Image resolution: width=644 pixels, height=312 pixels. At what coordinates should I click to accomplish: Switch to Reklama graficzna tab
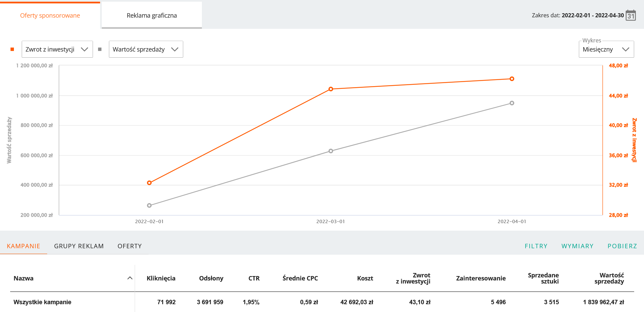coord(152,16)
